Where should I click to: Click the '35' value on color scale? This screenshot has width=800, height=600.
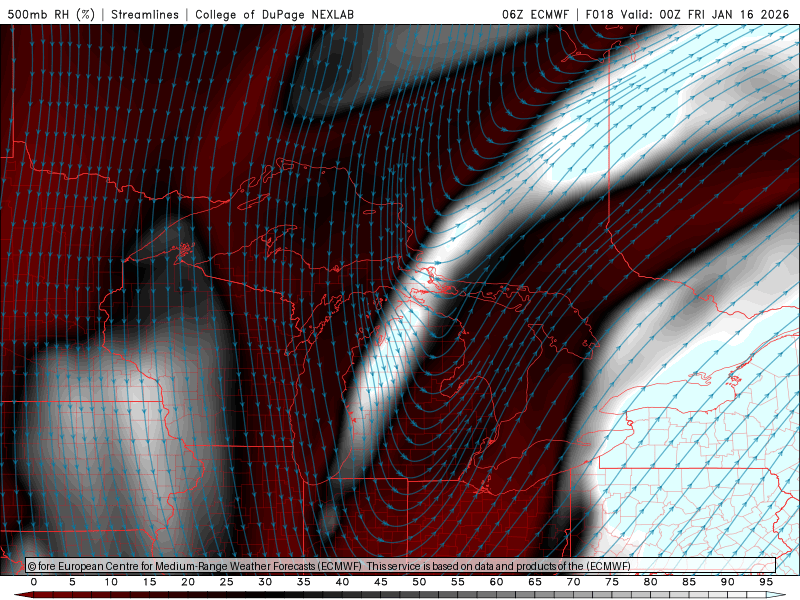304,582
